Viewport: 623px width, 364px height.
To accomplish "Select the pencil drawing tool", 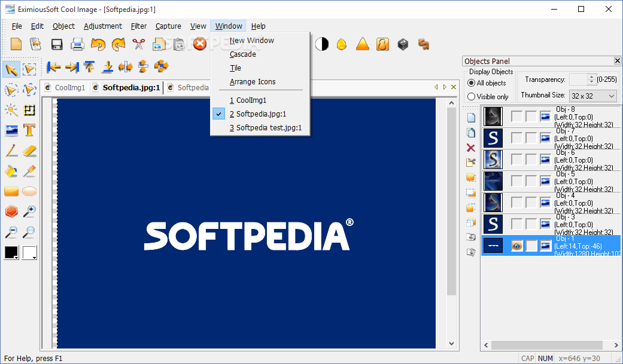I will 11,151.
